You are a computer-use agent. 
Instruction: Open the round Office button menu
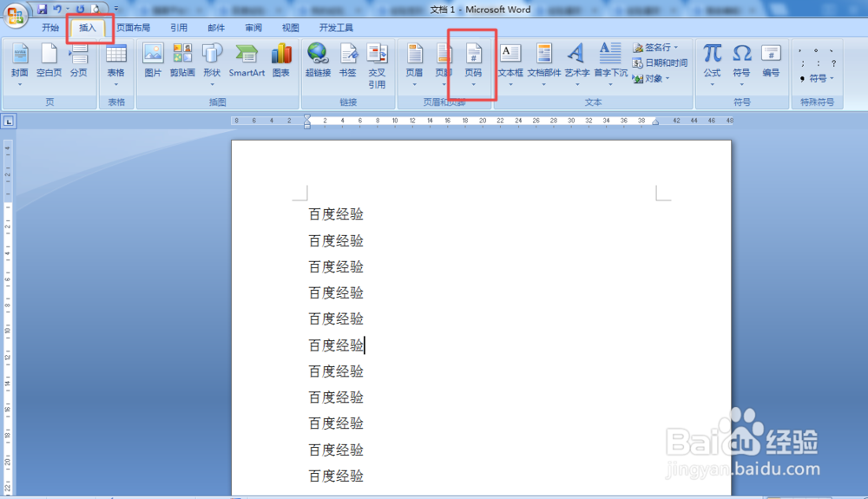point(16,15)
